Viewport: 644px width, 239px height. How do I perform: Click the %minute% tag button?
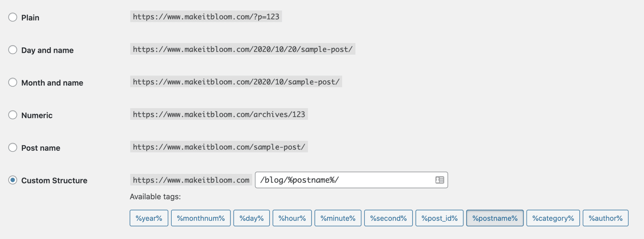pos(338,218)
